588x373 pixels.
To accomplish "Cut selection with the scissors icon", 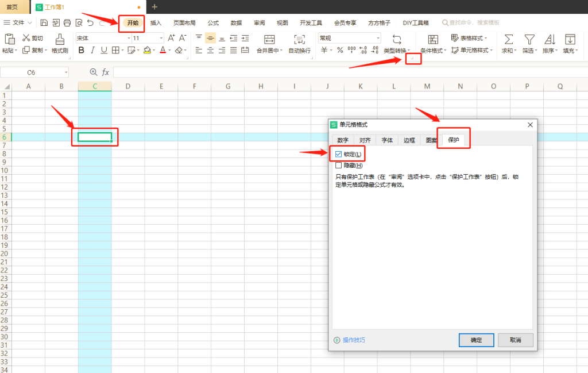I will point(26,38).
